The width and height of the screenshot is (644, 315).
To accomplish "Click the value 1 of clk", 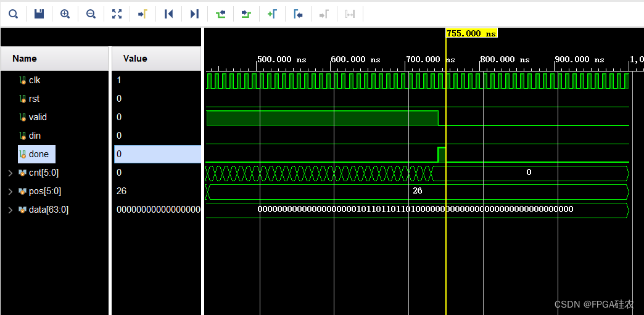I will click(x=119, y=80).
